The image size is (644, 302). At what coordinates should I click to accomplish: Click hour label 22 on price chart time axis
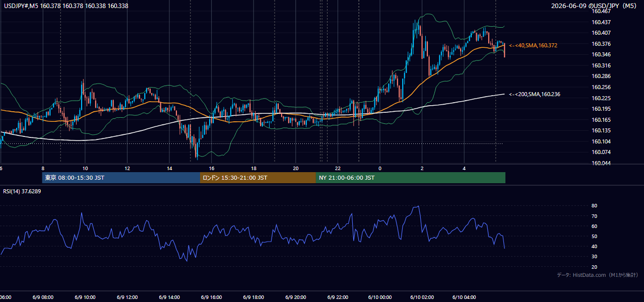tap(338, 169)
